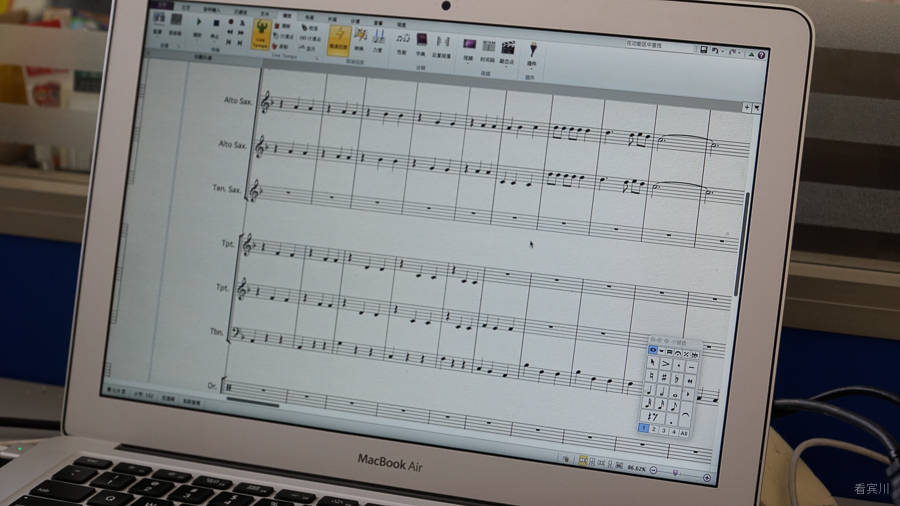
Task: Click the grey panel icon beside the mixer
Action: [176, 19]
